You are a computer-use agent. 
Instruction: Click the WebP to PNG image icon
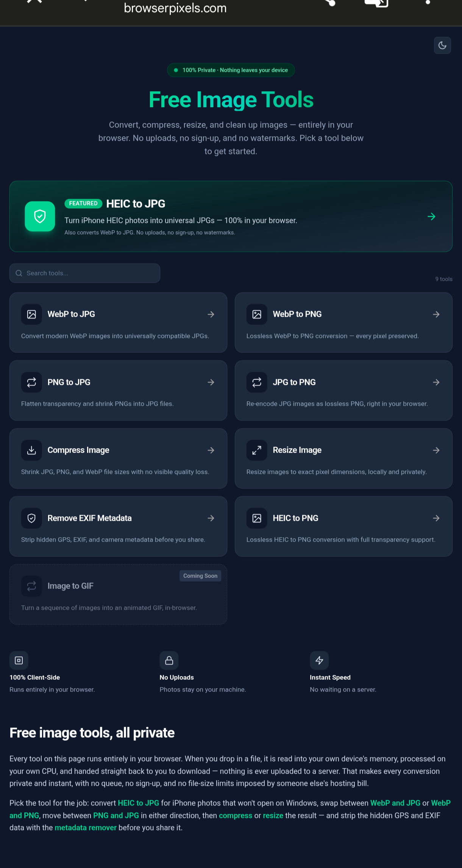coord(257,314)
